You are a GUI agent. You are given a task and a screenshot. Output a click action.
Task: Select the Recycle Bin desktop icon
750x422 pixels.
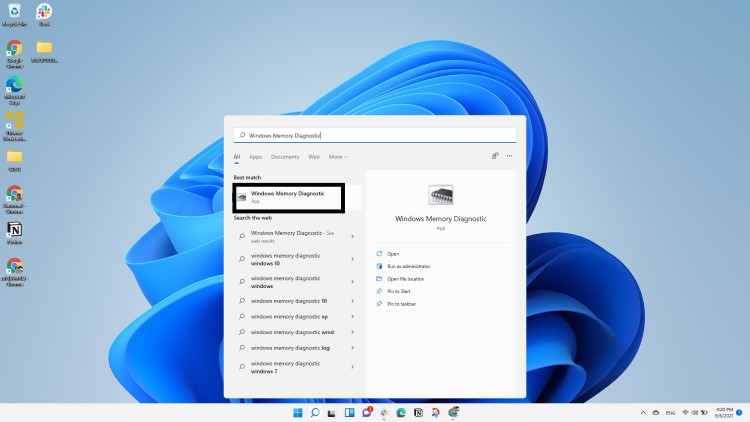[x=14, y=14]
